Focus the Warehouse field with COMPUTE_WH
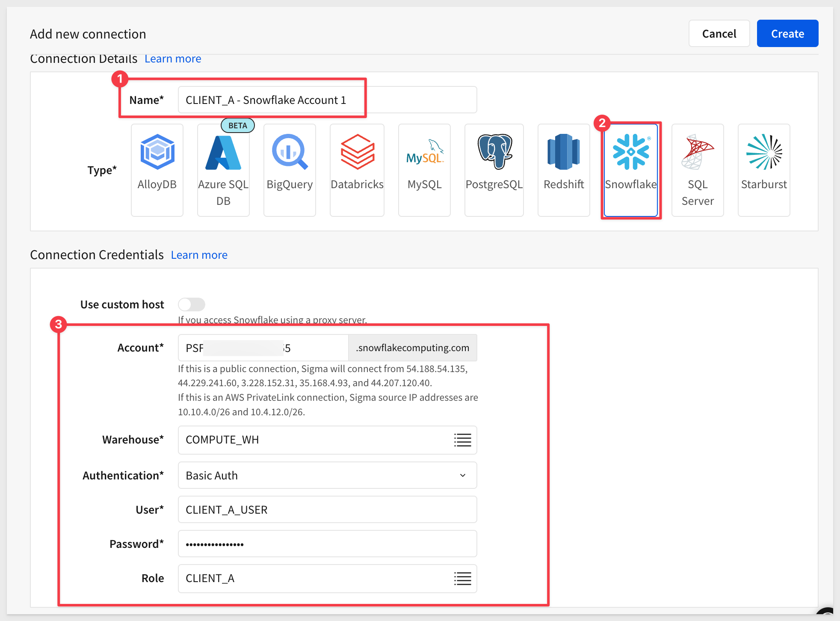The image size is (840, 621). click(328, 440)
